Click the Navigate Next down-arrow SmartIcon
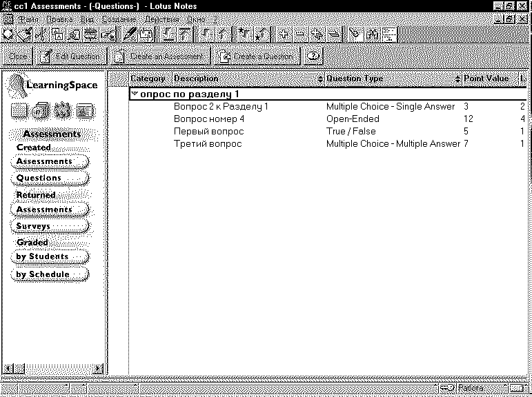This screenshot has width=532, height=397. [x=208, y=35]
